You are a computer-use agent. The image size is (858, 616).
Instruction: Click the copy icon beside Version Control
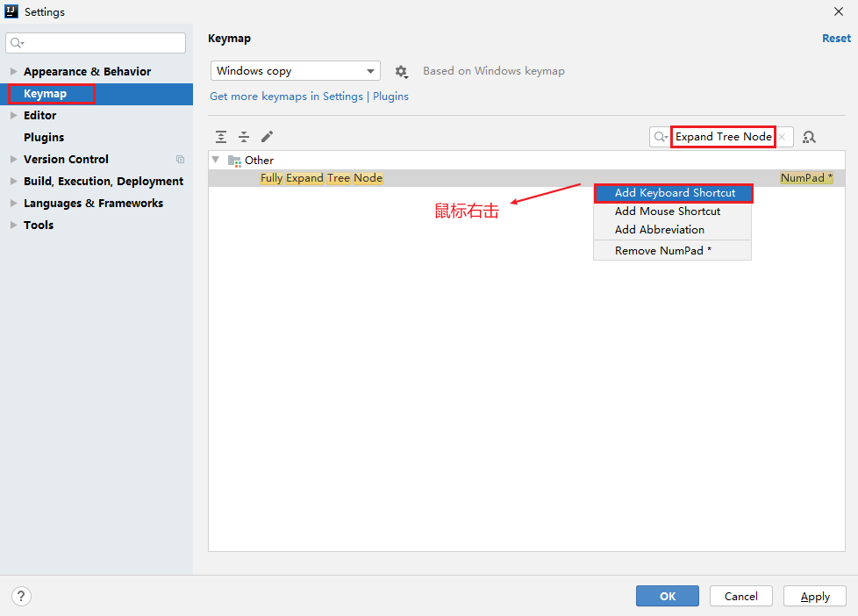tap(180, 160)
